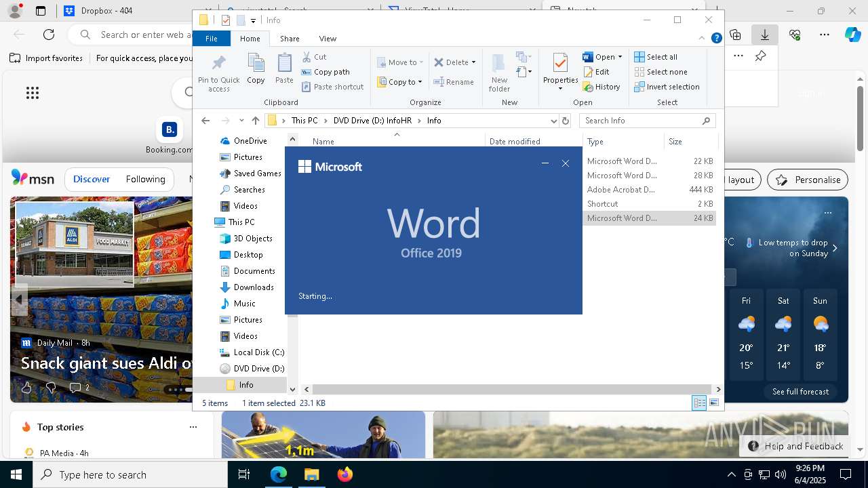Click Edit in Open group

point(596,72)
